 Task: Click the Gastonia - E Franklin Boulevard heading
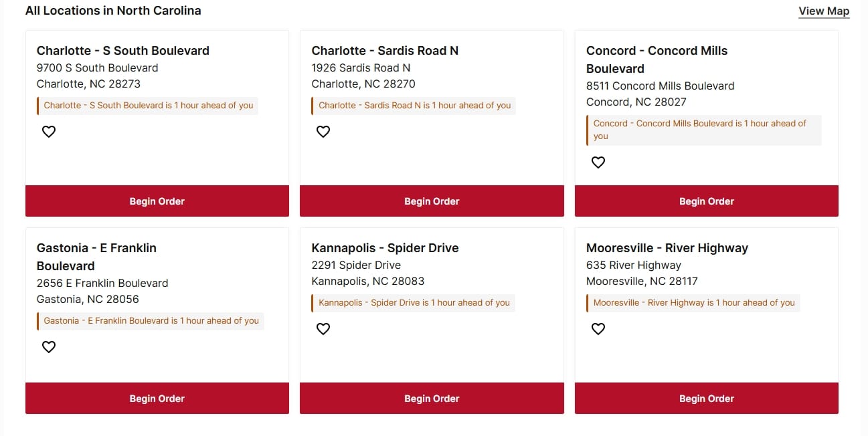pos(96,256)
